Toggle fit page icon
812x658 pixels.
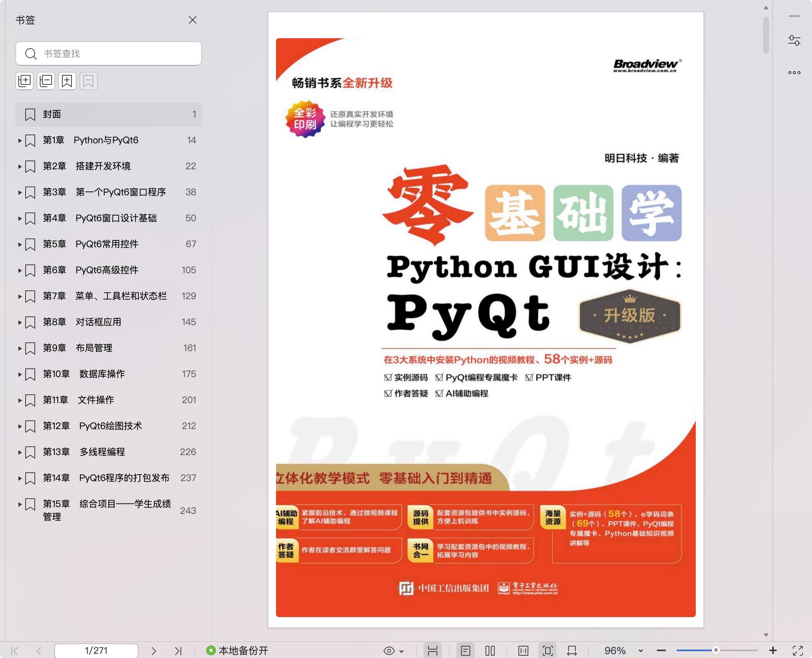tap(548, 651)
